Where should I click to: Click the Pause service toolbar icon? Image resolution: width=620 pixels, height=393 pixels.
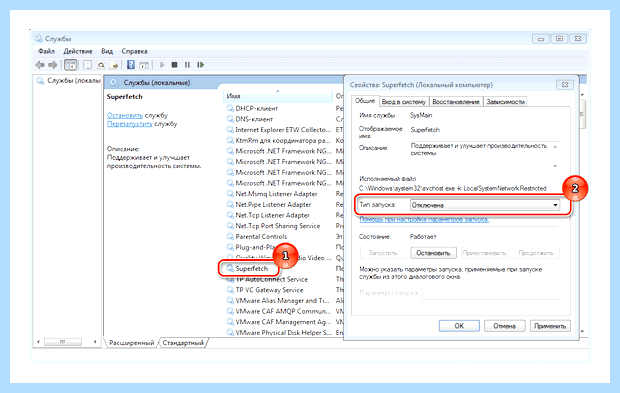187,65
